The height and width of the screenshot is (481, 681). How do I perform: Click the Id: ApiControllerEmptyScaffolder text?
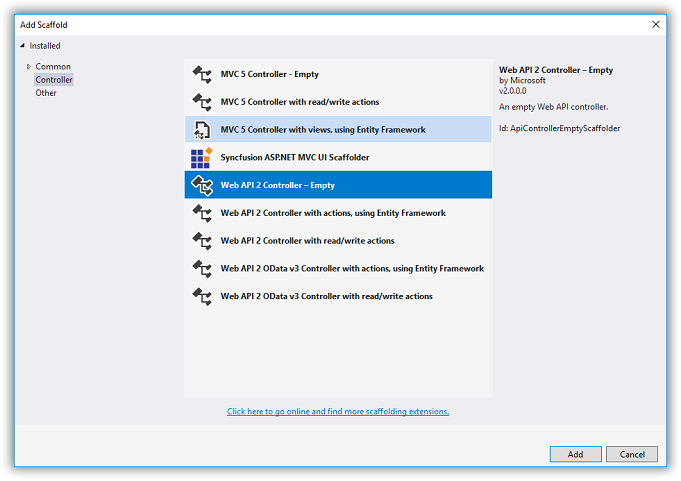point(559,128)
